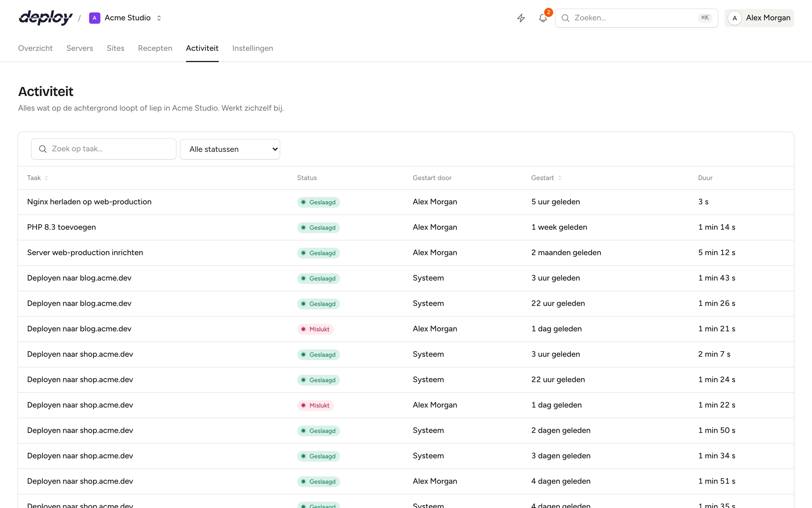Screen dimensions: 812x508
Task: Click the search icon in Zoeken field
Action: point(565,18)
